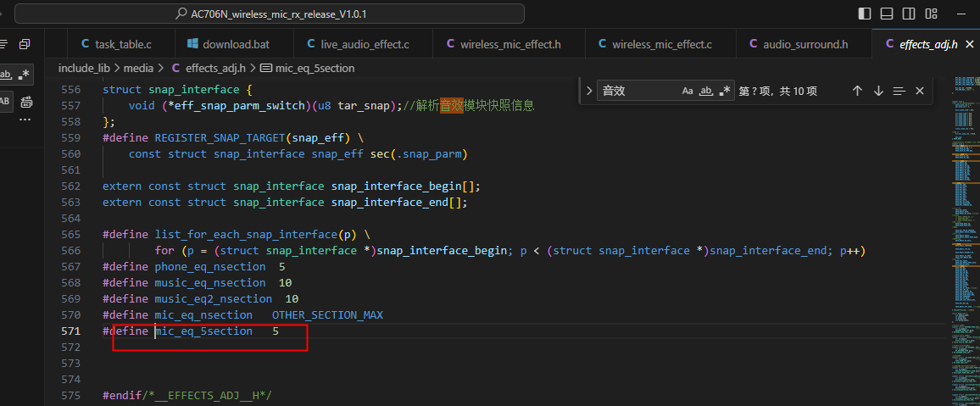
Task: Go to previous match in find widget
Action: tap(858, 91)
